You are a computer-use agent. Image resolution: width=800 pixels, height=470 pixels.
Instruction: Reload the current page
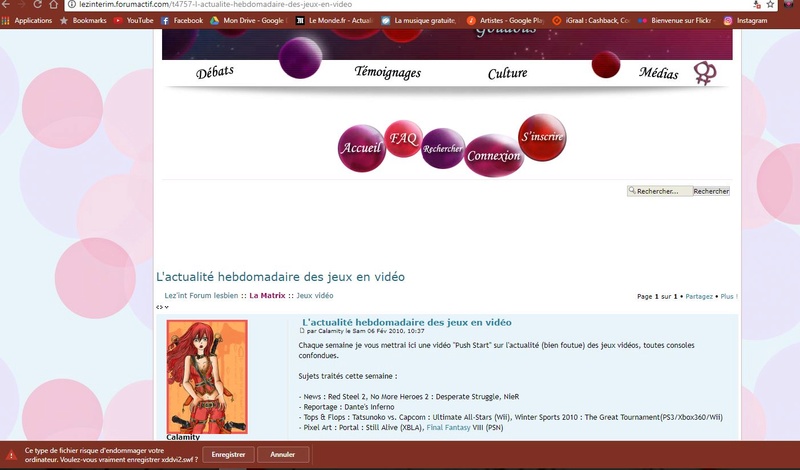tap(37, 4)
